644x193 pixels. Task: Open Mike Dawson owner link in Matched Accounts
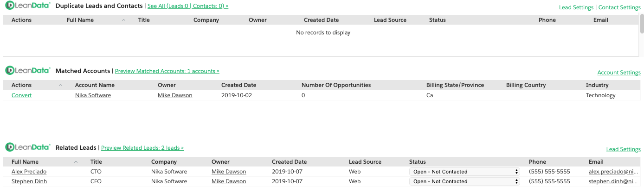click(x=175, y=95)
